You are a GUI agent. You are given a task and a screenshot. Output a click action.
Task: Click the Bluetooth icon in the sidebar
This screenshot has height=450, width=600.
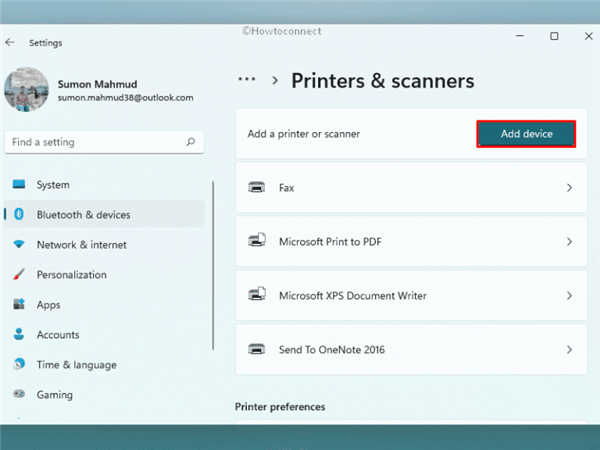[x=19, y=214]
